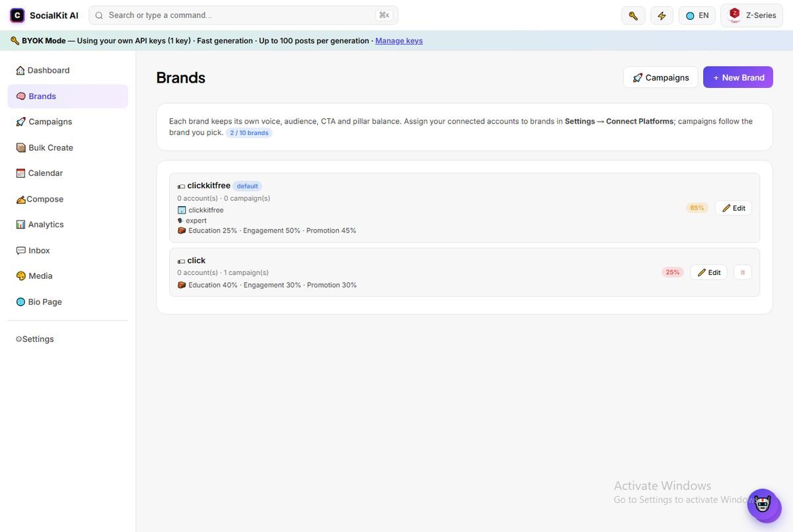Click the Brands page heading
Image resolution: width=793 pixels, height=532 pixels.
[x=180, y=77]
